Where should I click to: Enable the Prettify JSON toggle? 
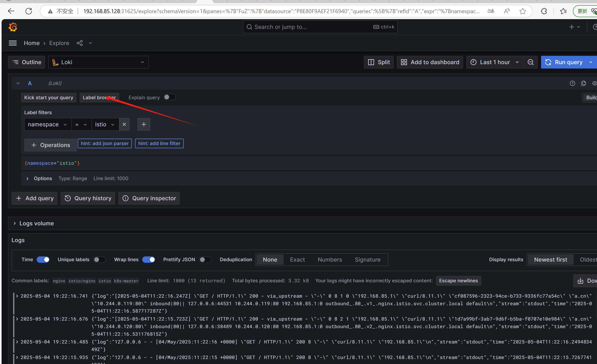coord(205,260)
